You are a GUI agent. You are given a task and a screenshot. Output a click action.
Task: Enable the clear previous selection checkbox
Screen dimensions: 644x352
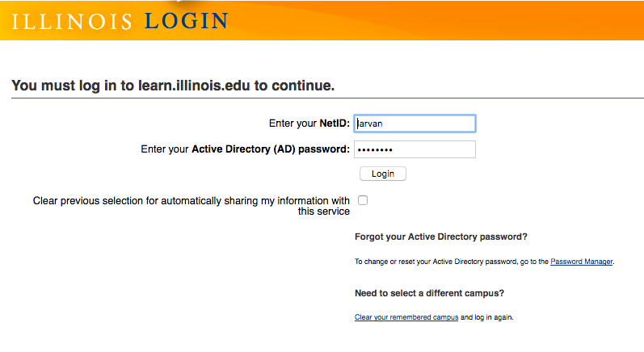363,200
